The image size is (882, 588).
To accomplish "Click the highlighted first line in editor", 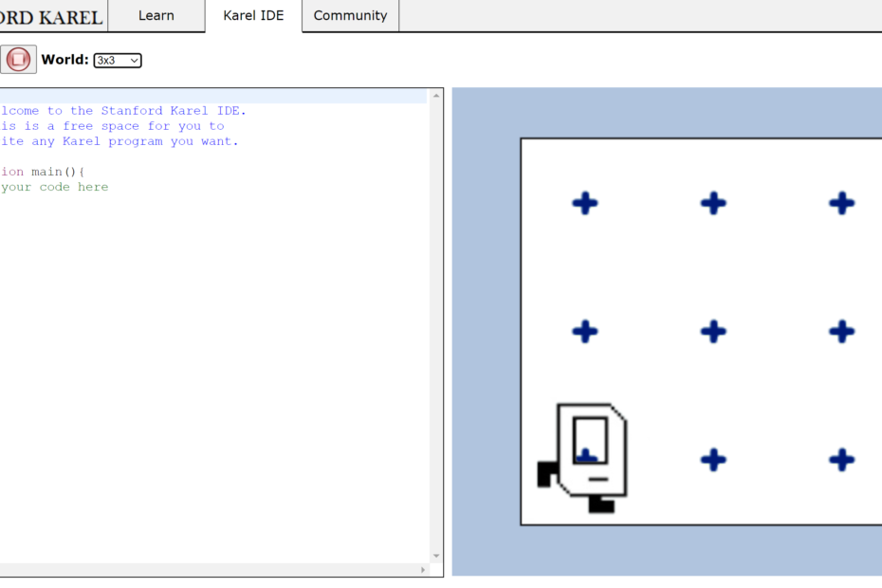I will (213, 96).
